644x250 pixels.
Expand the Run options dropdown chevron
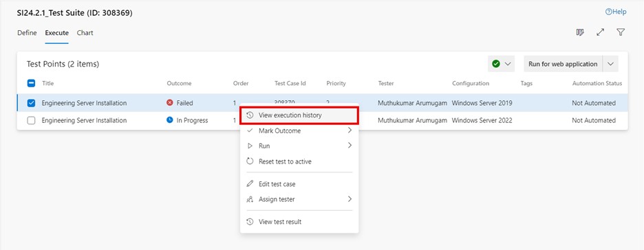click(610, 64)
